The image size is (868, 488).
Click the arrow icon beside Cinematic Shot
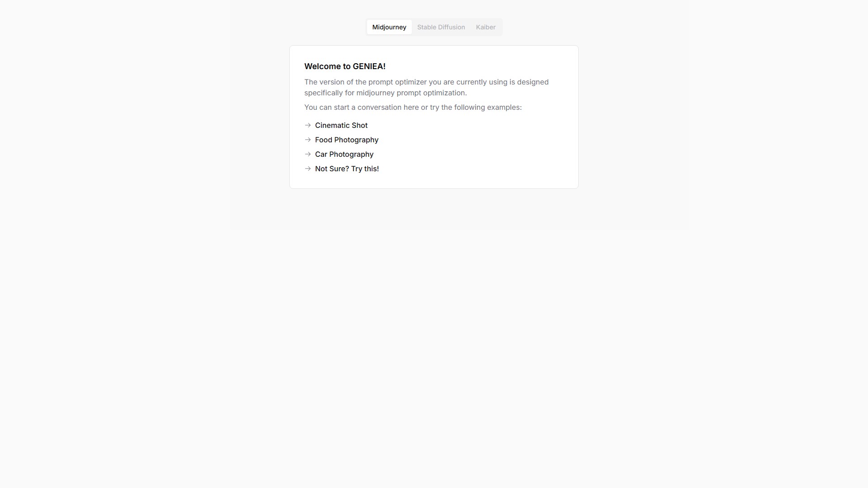click(308, 125)
